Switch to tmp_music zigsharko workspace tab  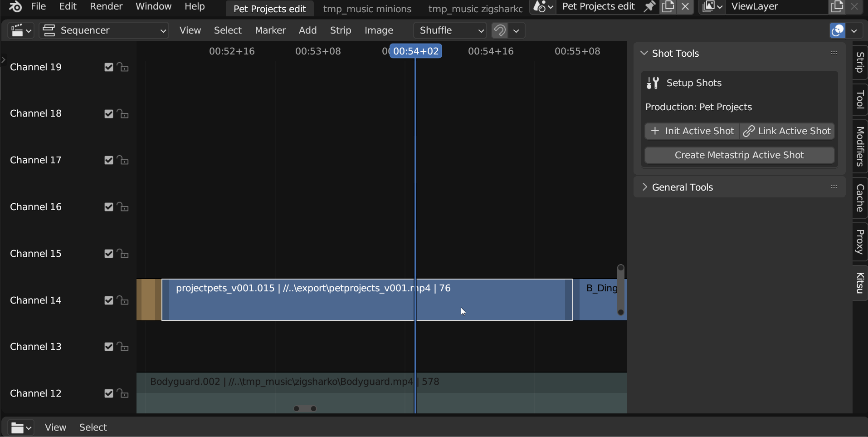[x=475, y=9]
